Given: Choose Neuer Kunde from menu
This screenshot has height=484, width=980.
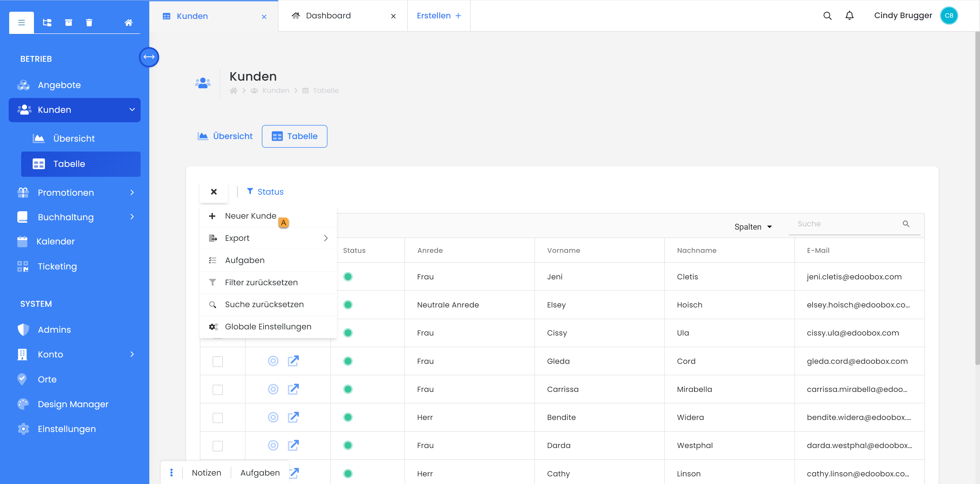Looking at the screenshot, I should click(268, 216).
